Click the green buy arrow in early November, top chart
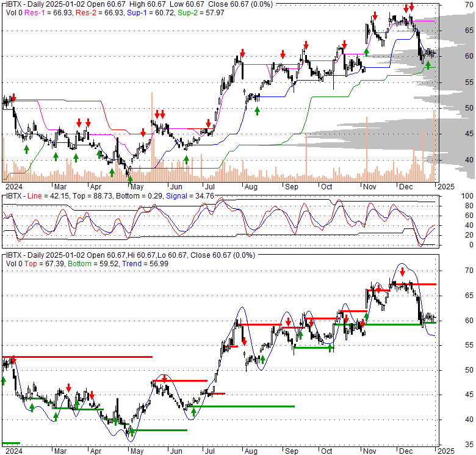Viewport: 476px width, 455px height. click(x=366, y=53)
